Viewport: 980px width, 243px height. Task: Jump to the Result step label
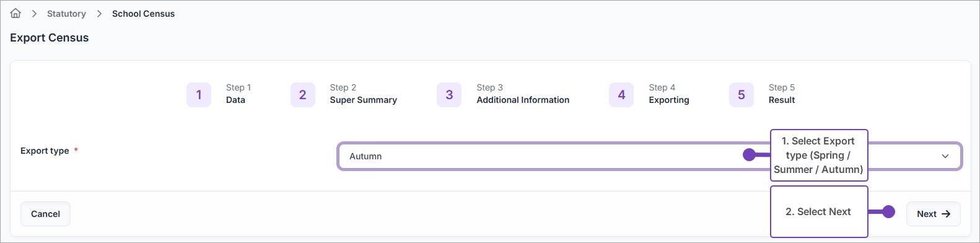coord(782,100)
